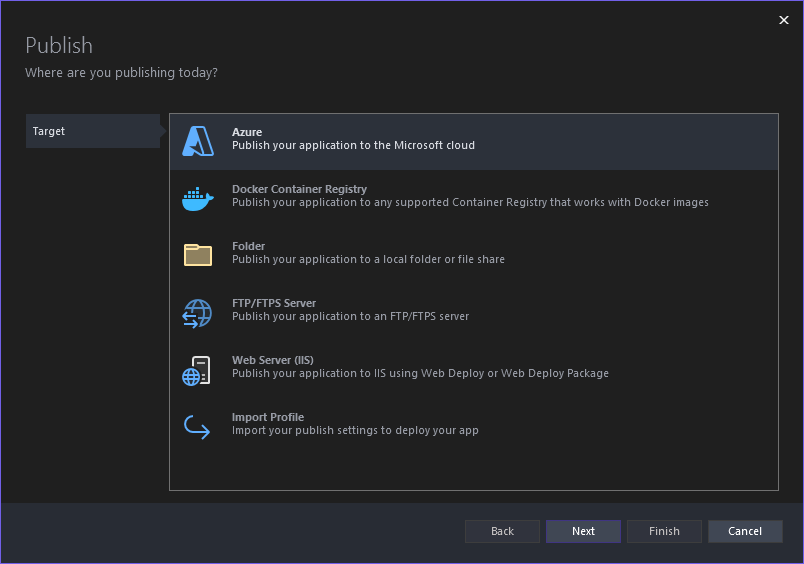804x564 pixels.
Task: Go to the previous step with Back
Action: coord(502,531)
